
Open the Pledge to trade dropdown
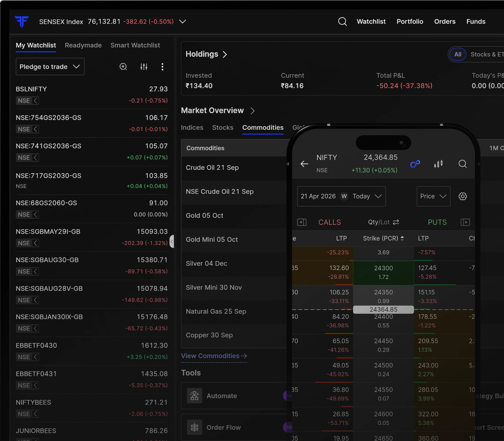50,67
